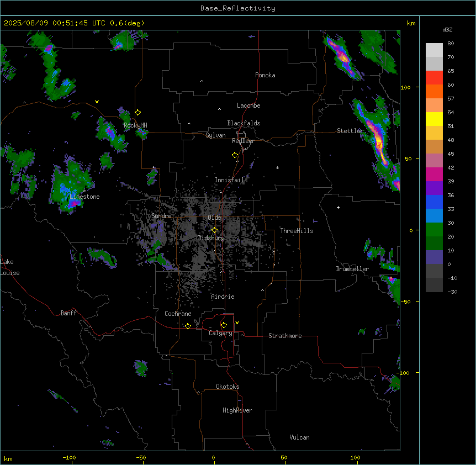The width and height of the screenshot is (476, 465).
Task: Click the Sundre label
Action: pos(161,216)
